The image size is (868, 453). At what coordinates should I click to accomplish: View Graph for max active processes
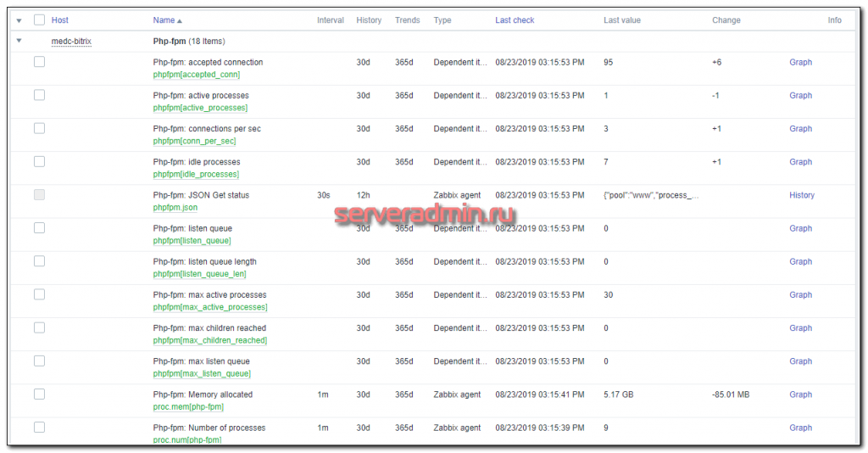click(800, 295)
